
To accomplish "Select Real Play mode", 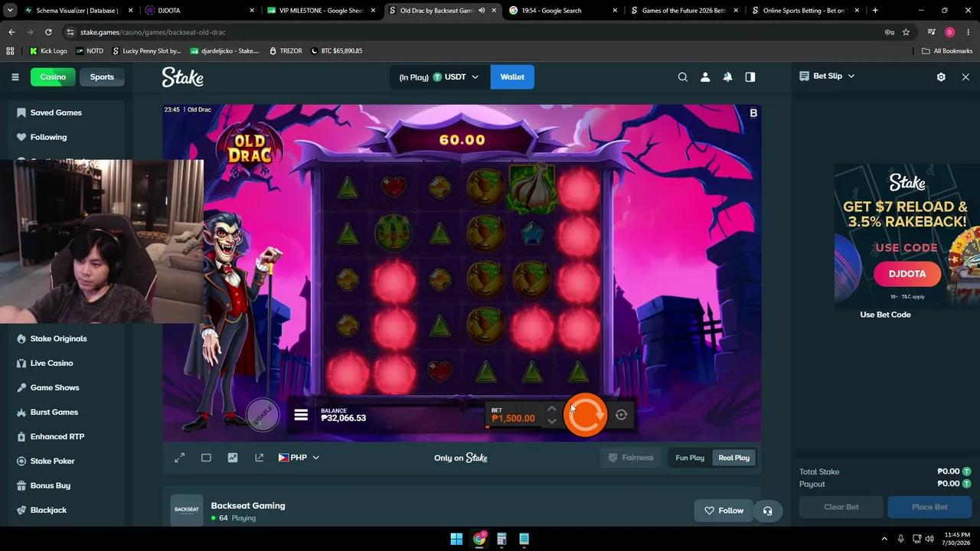I will pos(733,458).
